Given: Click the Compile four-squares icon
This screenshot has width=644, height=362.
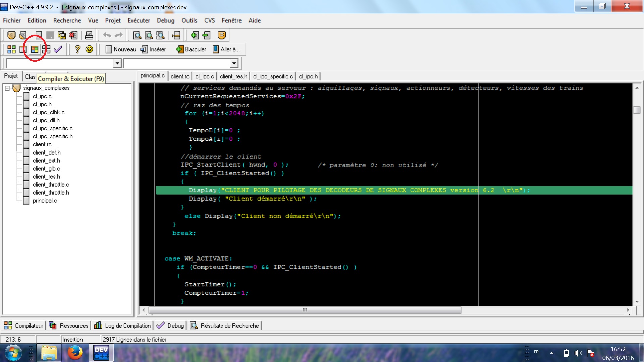Looking at the screenshot, I should click(11, 49).
